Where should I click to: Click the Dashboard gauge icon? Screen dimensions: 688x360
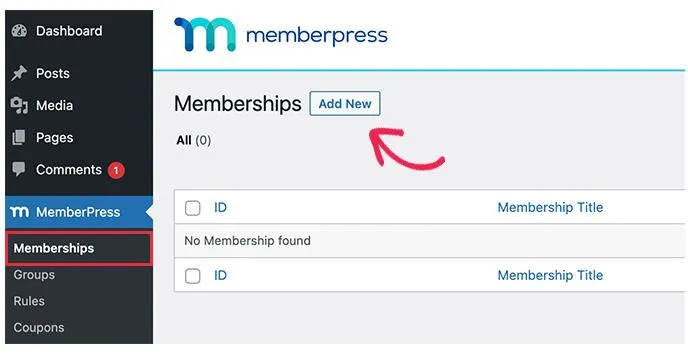(x=19, y=31)
